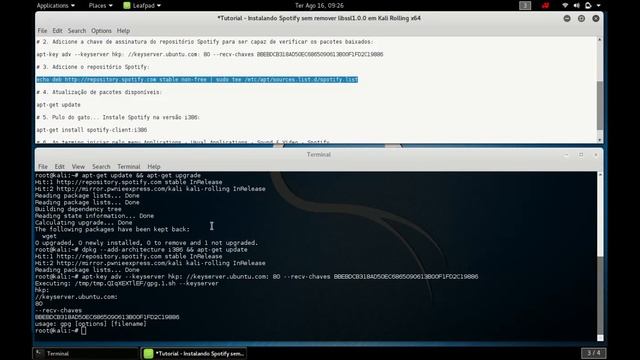This screenshot has width=640, height=360.
Task: Minimize the Terminal window
Action: pos(566,155)
